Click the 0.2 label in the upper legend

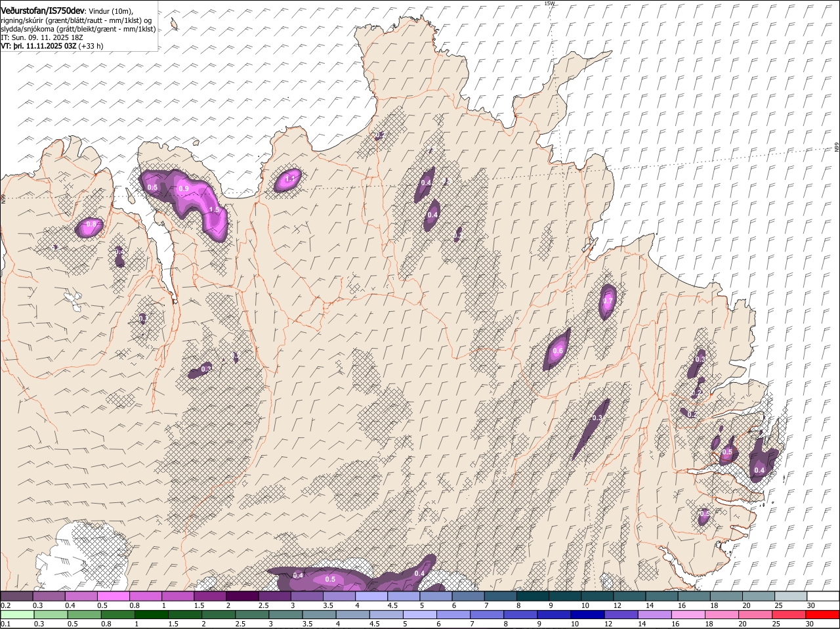6,605
